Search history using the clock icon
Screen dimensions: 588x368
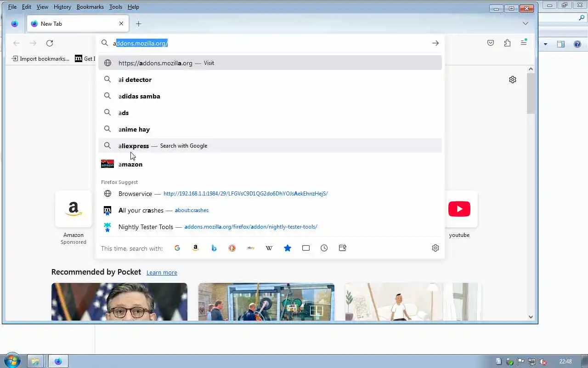click(324, 248)
